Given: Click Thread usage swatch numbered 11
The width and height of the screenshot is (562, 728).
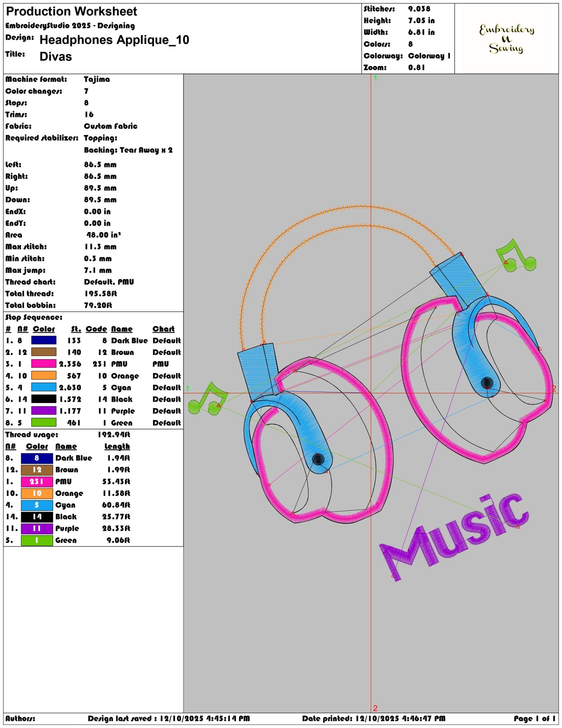Looking at the screenshot, I should pyautogui.click(x=37, y=528).
